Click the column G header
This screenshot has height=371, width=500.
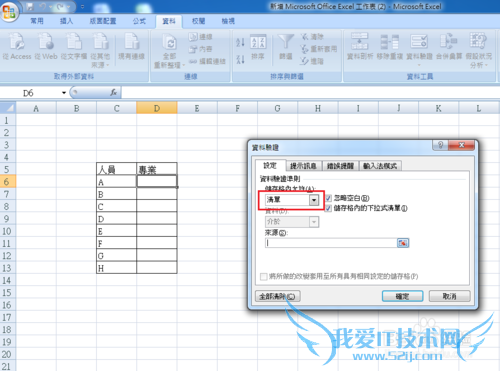[x=277, y=108]
